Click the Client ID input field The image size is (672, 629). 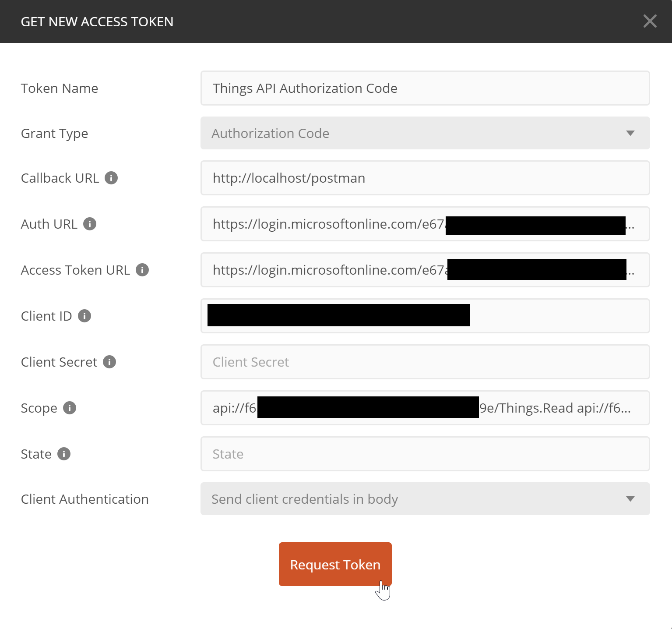coord(425,316)
